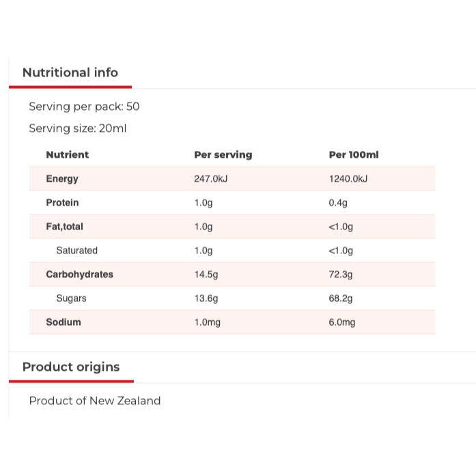Image resolution: width=476 pixels, height=476 pixels.
Task: Click the Per 100ml column header
Action: tap(353, 155)
